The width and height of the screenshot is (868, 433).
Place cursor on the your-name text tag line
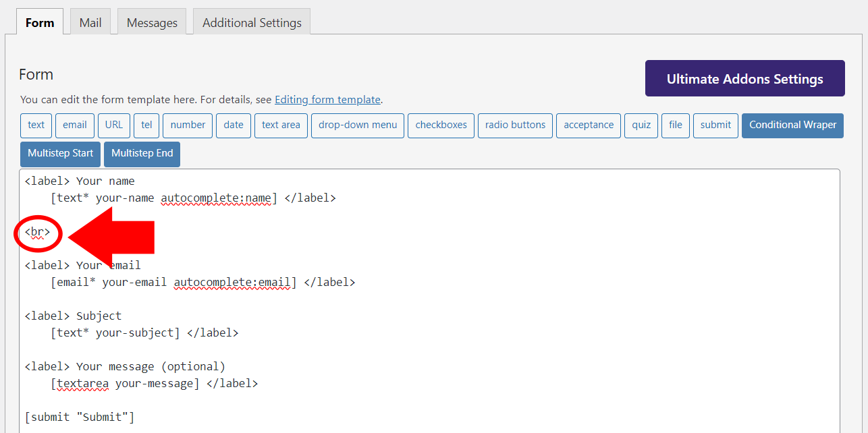tap(193, 198)
